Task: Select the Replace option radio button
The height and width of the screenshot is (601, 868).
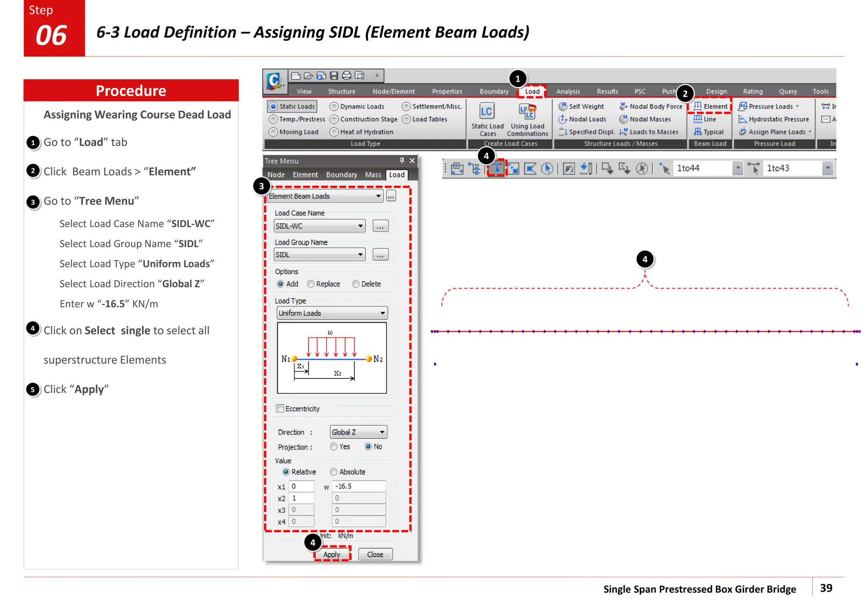Action: pos(311,284)
